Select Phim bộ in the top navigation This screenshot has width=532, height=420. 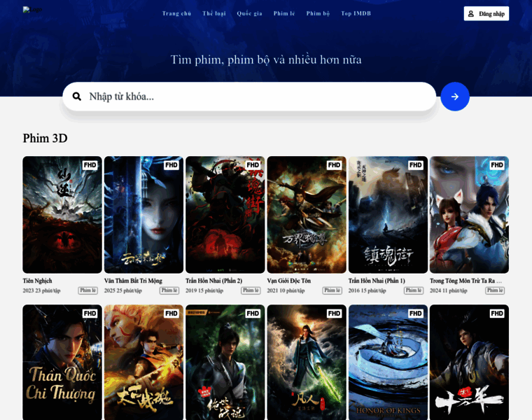click(x=318, y=13)
